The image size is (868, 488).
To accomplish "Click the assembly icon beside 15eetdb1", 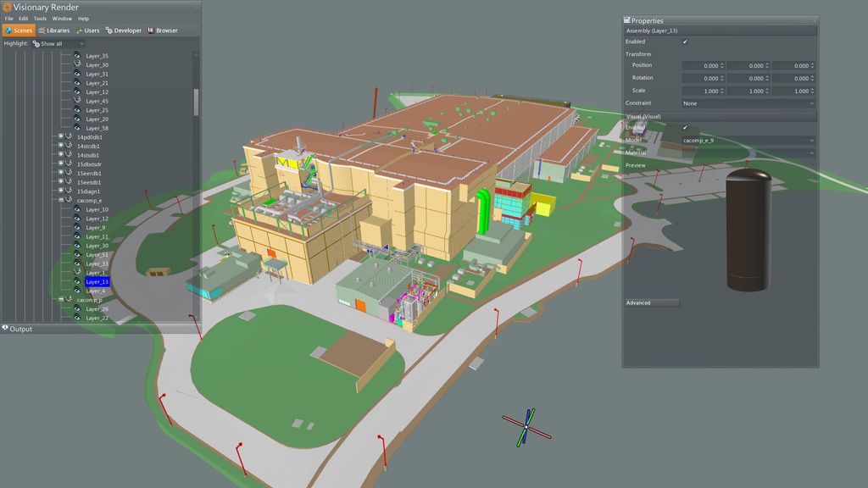I will coord(69,182).
